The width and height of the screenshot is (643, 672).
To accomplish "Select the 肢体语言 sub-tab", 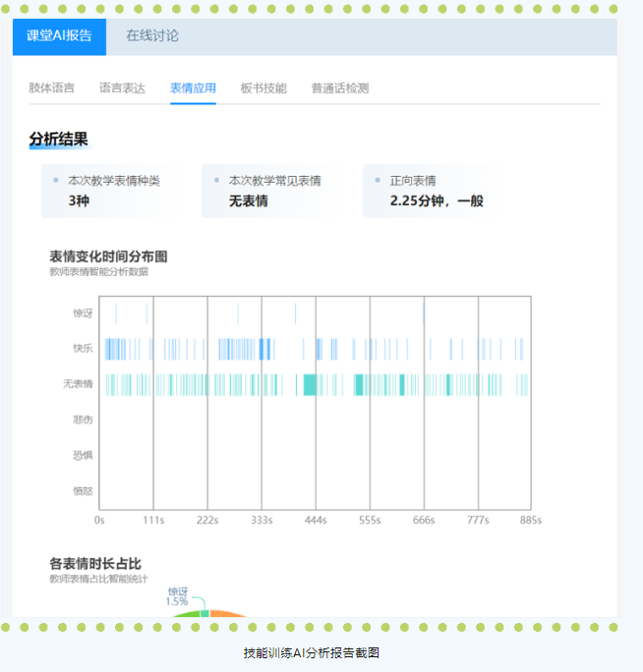I will click(51, 87).
